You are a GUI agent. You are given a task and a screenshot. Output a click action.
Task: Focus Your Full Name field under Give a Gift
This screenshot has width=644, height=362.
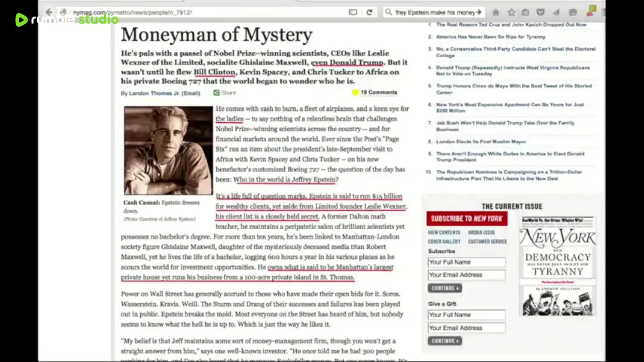tap(466, 315)
